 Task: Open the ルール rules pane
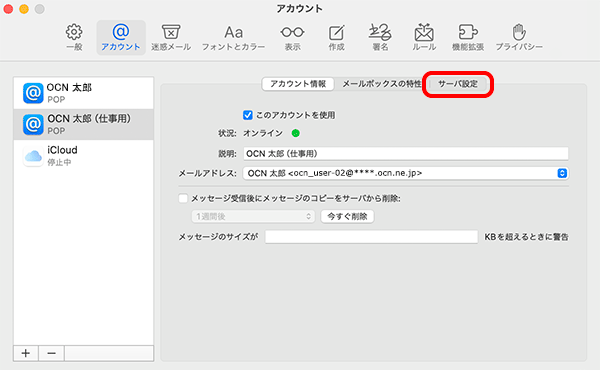[x=424, y=37]
